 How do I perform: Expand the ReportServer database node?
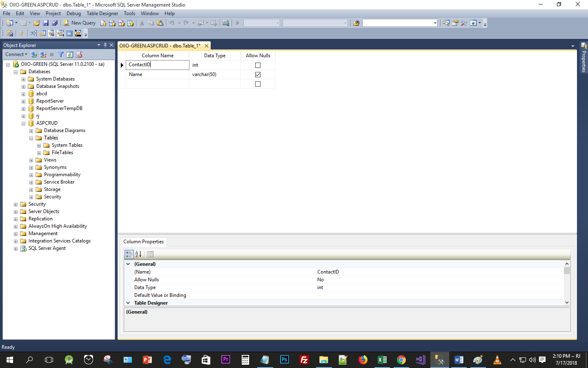(23, 101)
